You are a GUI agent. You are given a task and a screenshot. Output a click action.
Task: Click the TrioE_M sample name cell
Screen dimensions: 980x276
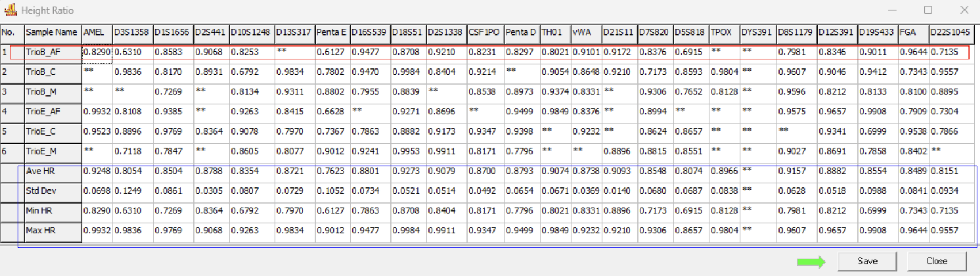52,151
